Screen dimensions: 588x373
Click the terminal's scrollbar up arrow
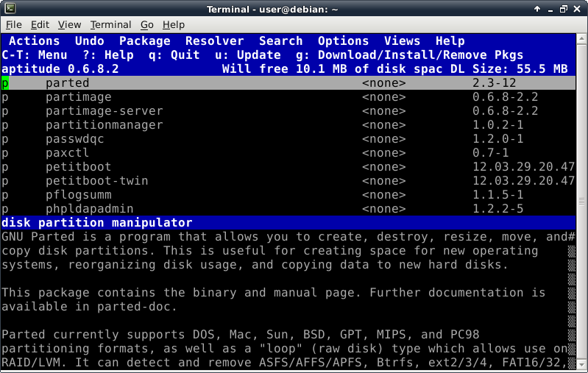pyautogui.click(x=581, y=39)
